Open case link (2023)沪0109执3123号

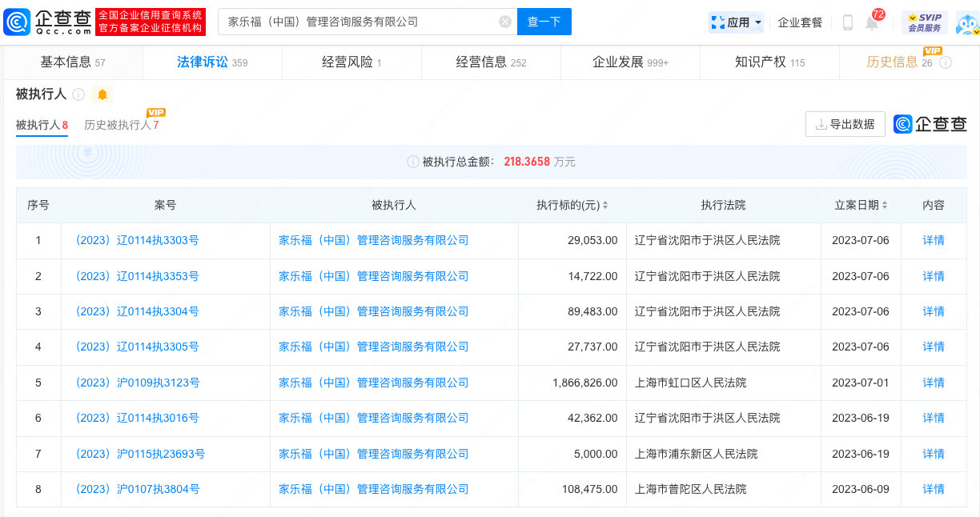pyautogui.click(x=137, y=383)
